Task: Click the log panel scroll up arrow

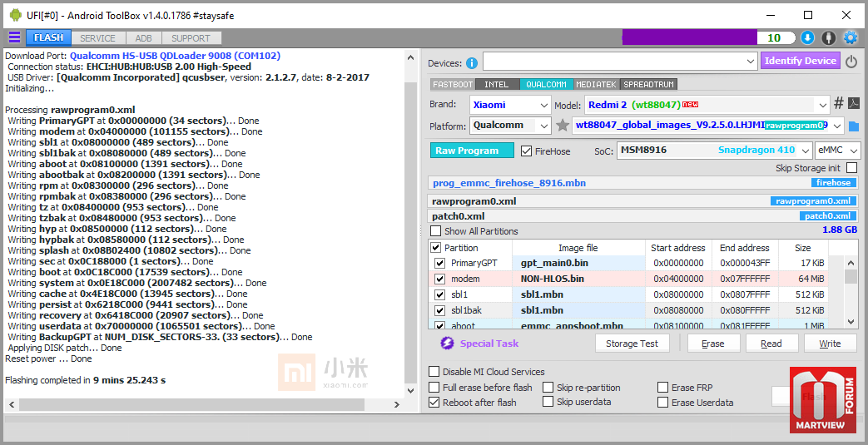Action: click(410, 57)
